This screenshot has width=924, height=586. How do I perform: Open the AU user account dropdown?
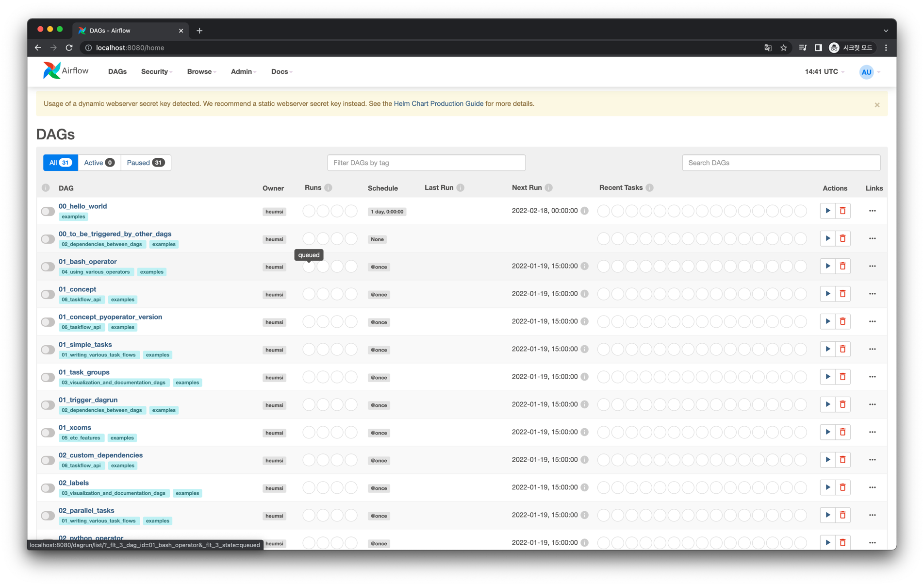pos(870,72)
